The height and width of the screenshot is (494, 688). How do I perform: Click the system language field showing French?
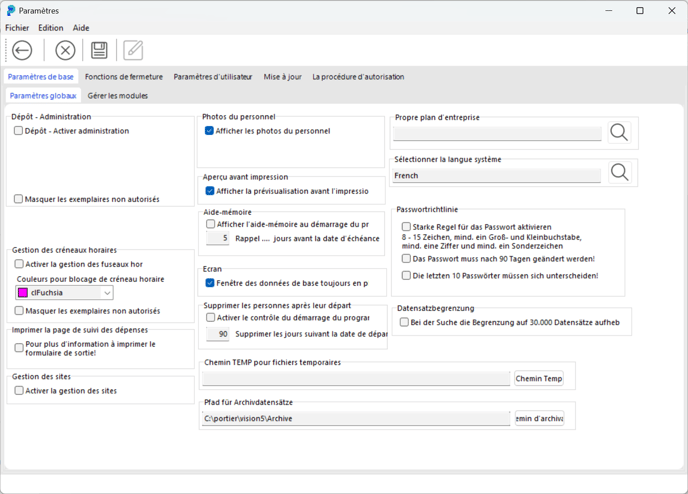[497, 175]
